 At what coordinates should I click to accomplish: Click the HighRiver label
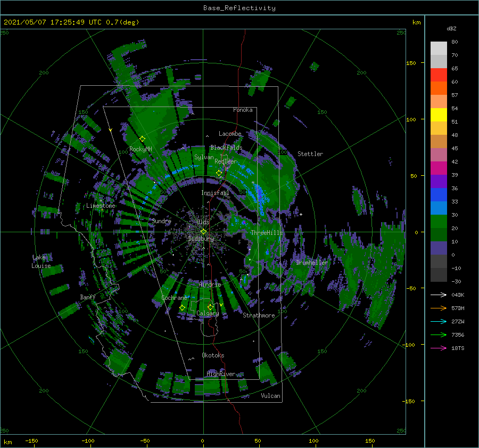(x=221, y=374)
